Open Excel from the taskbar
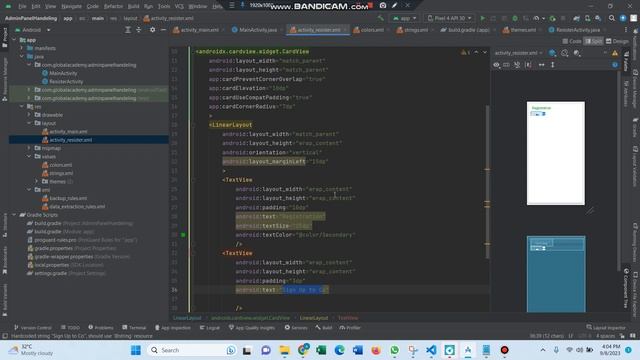The width and height of the screenshot is (640, 360). 321,350
